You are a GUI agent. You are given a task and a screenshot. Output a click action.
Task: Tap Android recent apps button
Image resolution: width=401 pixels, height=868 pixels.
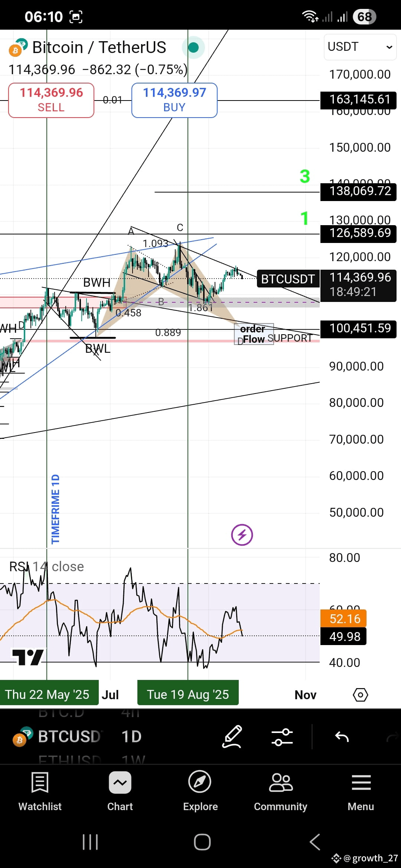90,842
